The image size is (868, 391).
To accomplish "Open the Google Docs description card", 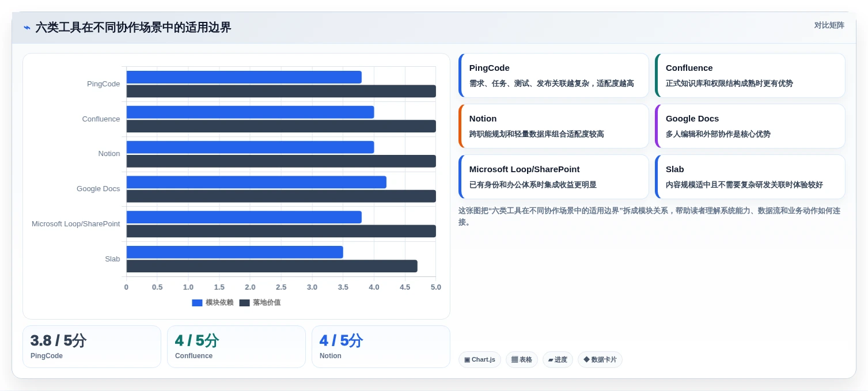I will (x=750, y=126).
